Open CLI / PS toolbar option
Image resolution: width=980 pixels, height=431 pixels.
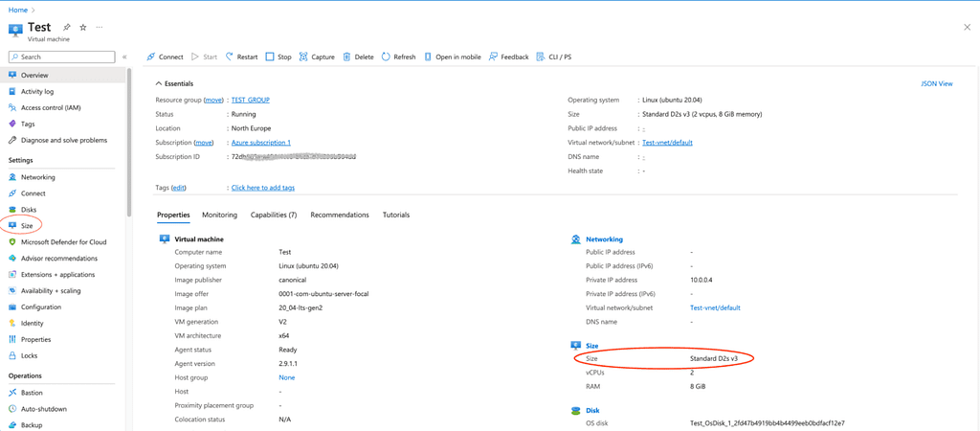tap(554, 57)
